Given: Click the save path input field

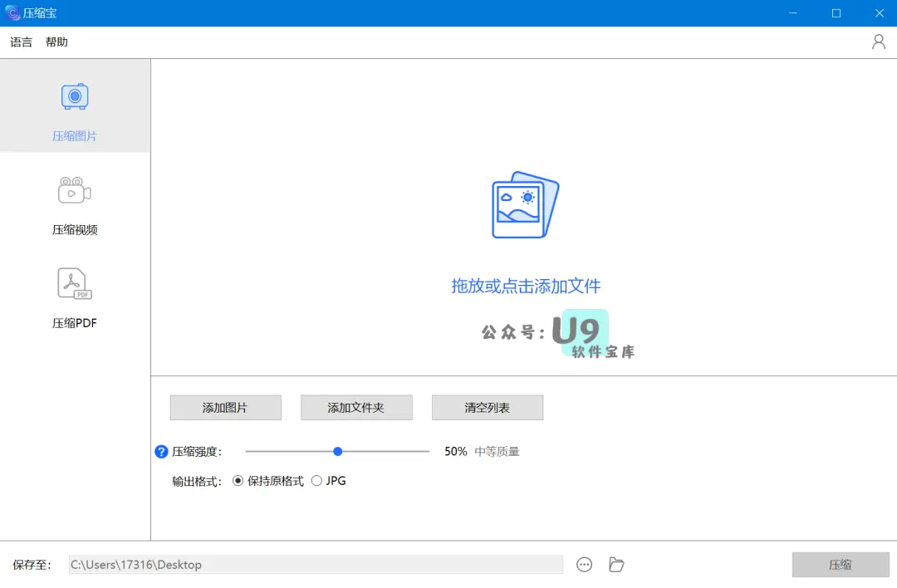Looking at the screenshot, I should 316,565.
